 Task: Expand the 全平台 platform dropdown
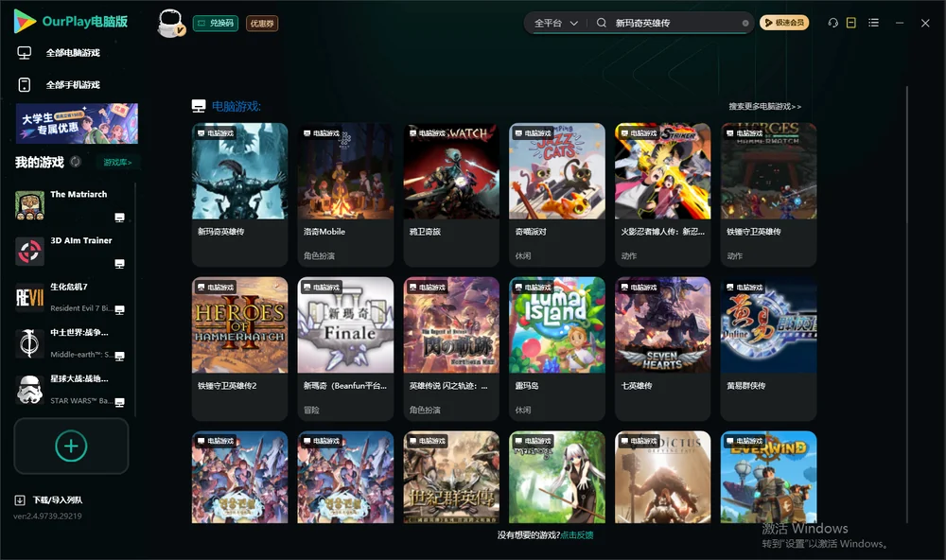[556, 23]
